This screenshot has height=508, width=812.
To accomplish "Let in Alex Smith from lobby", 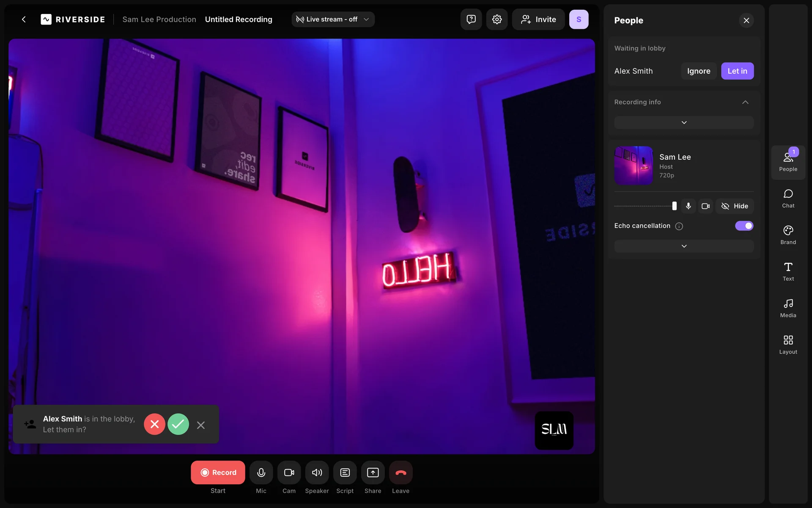I will tap(737, 71).
